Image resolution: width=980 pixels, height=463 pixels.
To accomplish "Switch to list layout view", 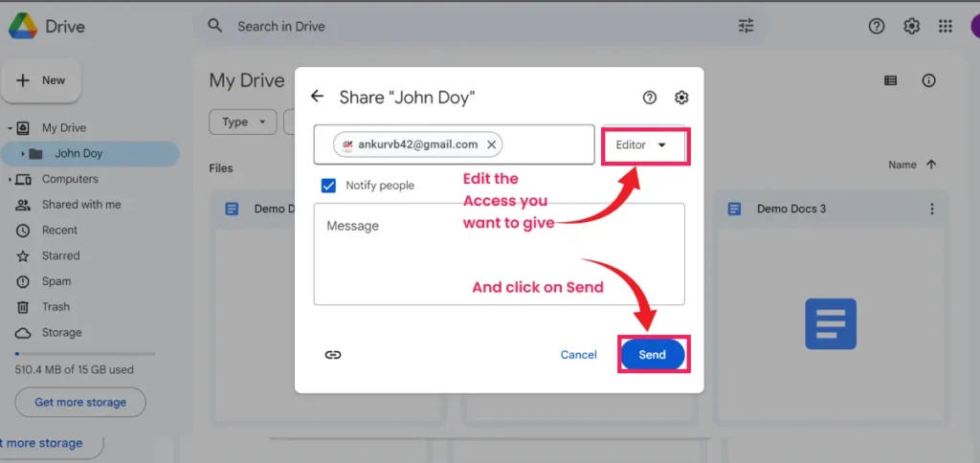I will [x=890, y=81].
